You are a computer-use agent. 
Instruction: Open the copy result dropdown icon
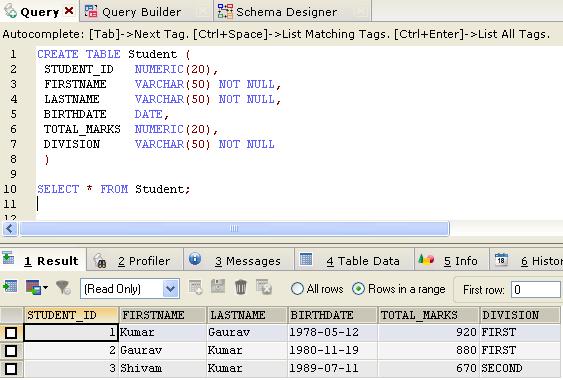(x=37, y=288)
